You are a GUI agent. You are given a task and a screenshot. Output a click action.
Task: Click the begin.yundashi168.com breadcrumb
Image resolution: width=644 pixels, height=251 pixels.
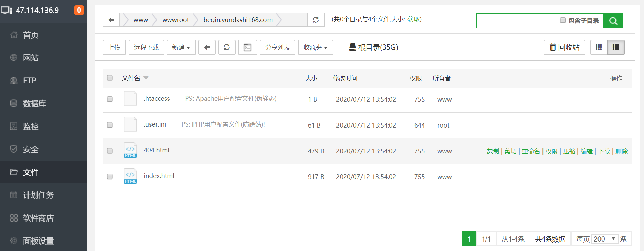click(x=238, y=20)
